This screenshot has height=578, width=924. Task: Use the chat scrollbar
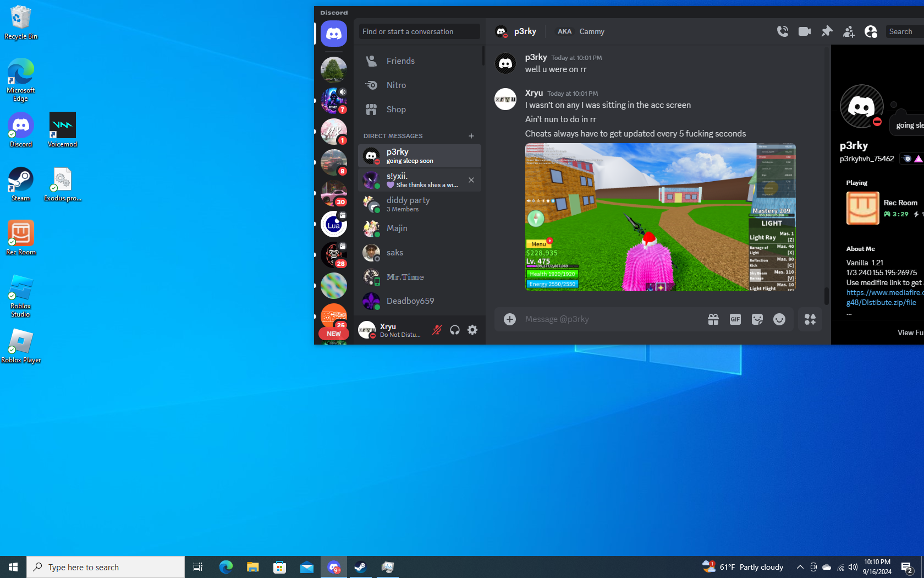[x=826, y=296]
